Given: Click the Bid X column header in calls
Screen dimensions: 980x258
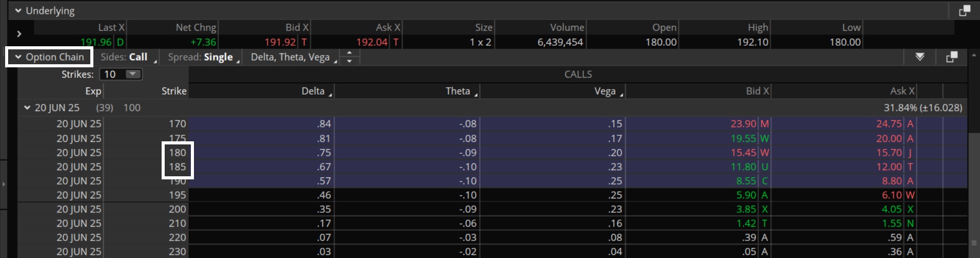Looking at the screenshot, I should [757, 91].
